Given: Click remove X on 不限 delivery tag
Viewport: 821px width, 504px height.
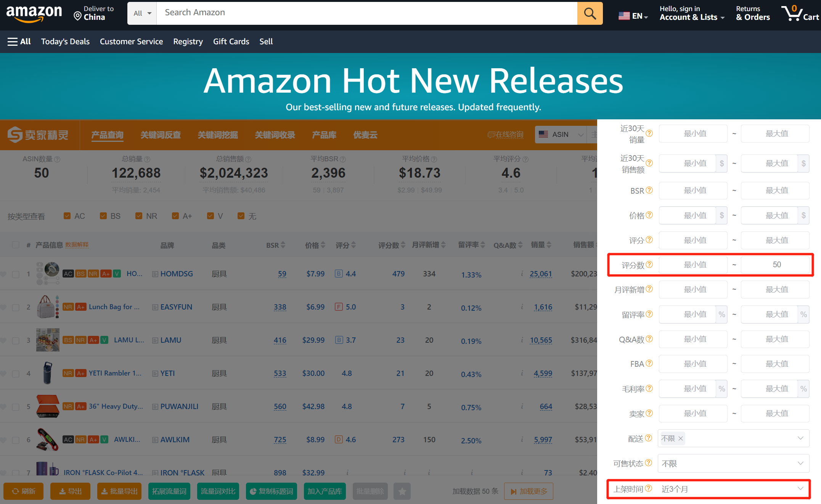Looking at the screenshot, I should [680, 438].
